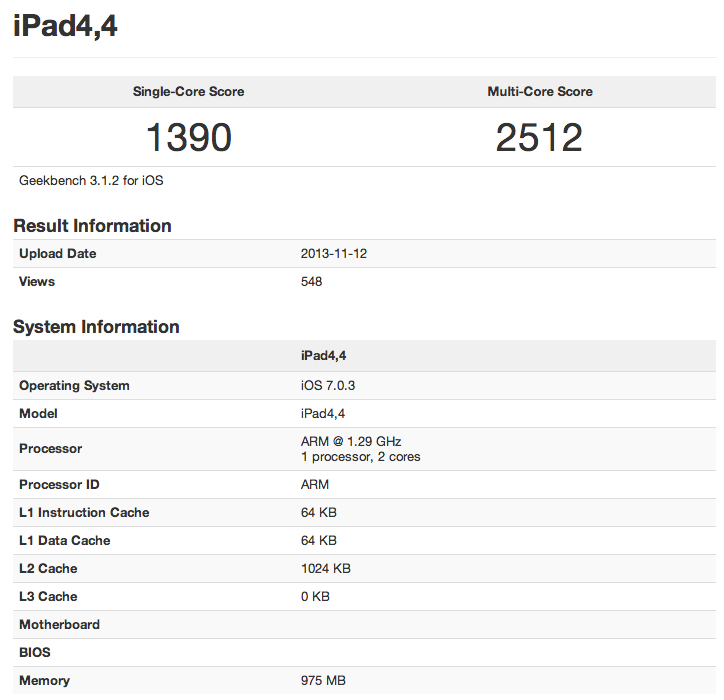The width and height of the screenshot is (724, 700).
Task: Click the Model value iPad4,4
Action: pyautogui.click(x=323, y=413)
